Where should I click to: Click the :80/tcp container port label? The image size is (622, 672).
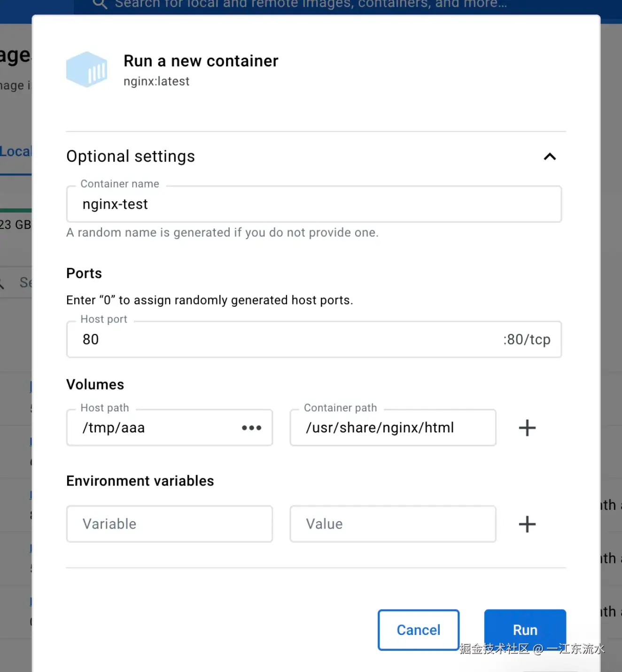click(x=527, y=339)
